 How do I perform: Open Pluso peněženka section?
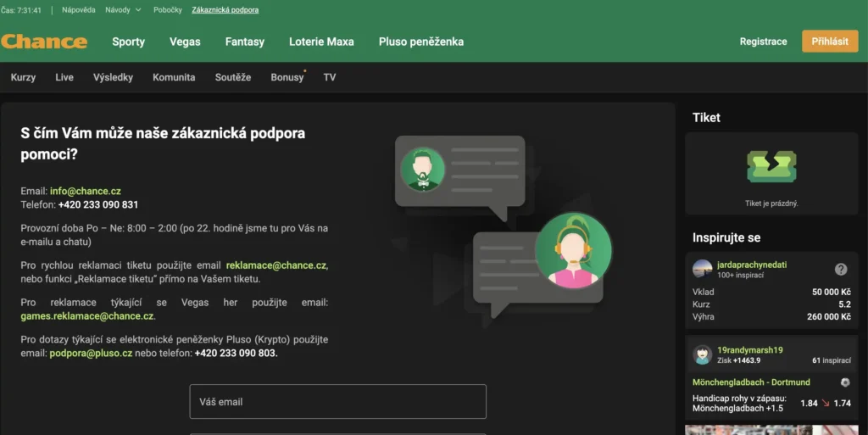pos(421,42)
